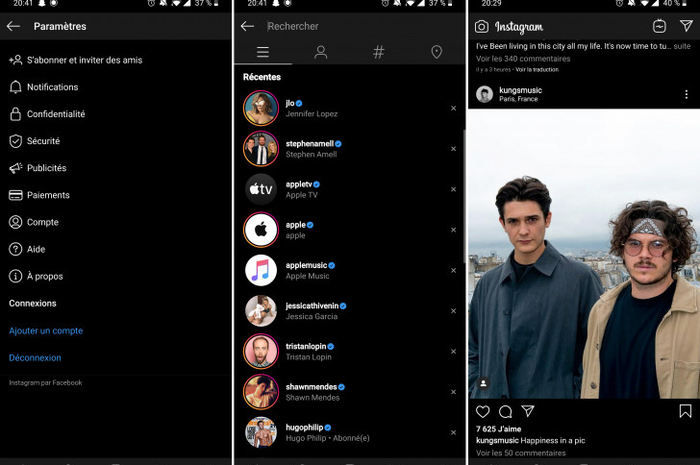700x465 pixels.
Task: View 7 625 J'aime likes list
Action: pos(498,429)
